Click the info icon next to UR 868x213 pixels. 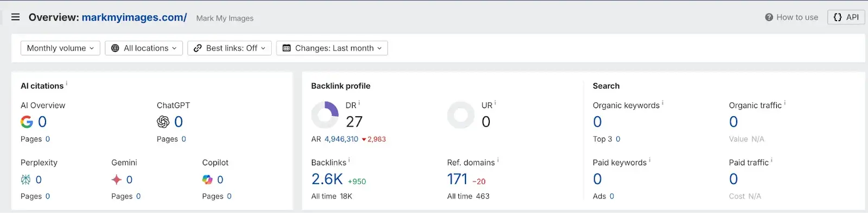coord(495,103)
